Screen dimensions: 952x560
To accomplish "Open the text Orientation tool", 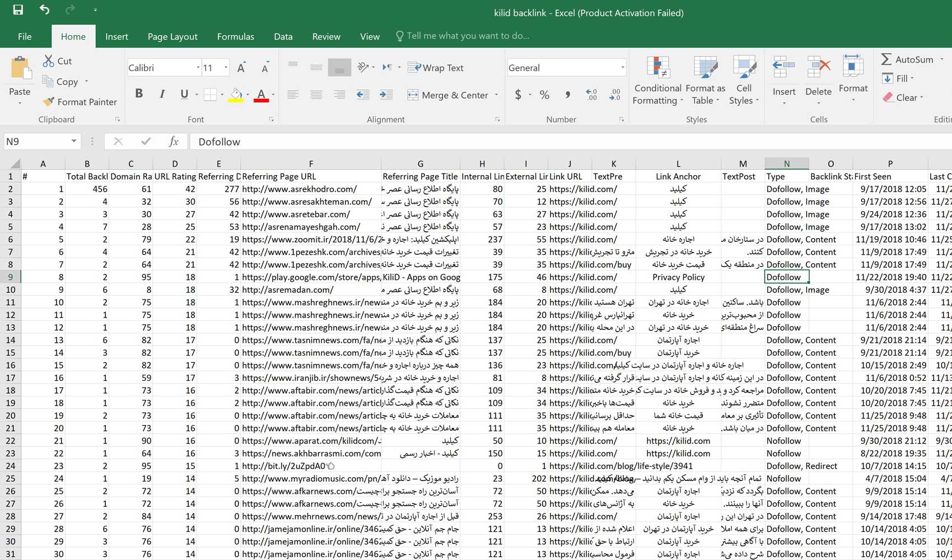I will [363, 67].
